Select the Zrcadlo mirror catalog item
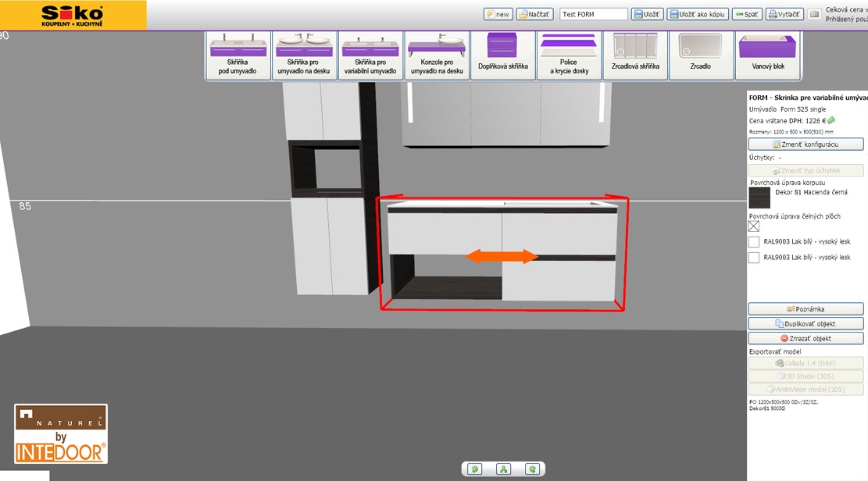Viewport: 868px width, 481px height. point(701,55)
